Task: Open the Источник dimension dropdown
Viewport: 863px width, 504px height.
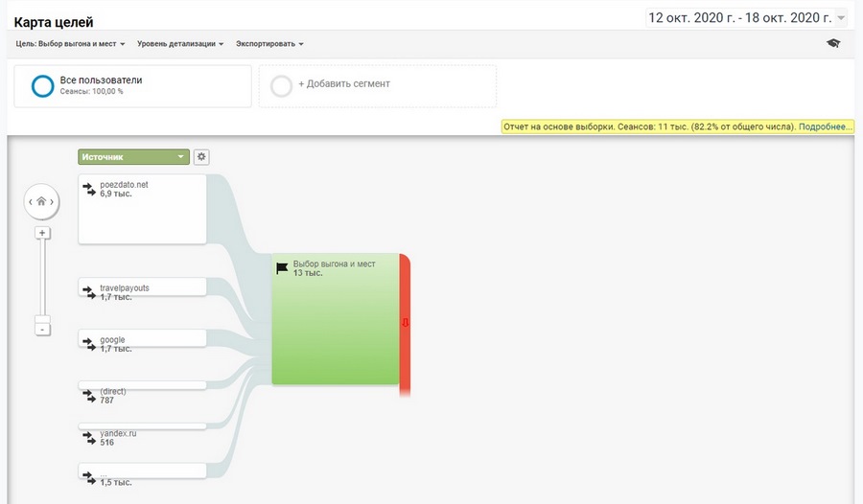Action: click(x=133, y=157)
